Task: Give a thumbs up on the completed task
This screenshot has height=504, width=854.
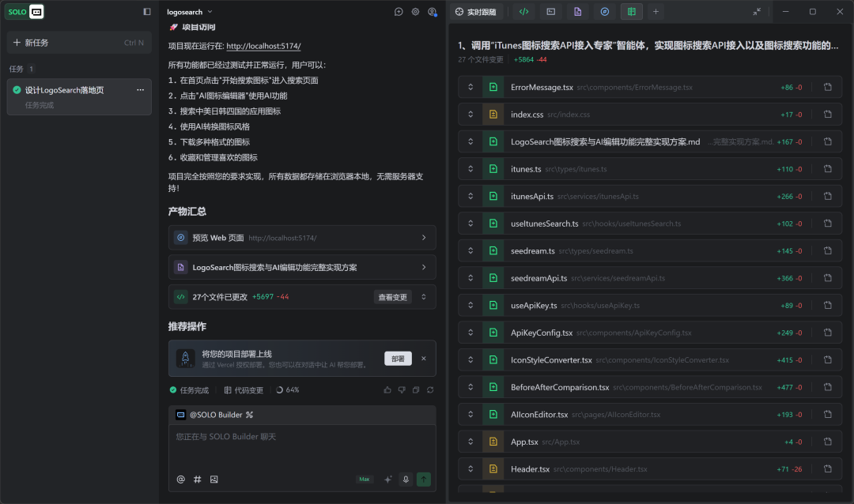Action: [x=387, y=389]
